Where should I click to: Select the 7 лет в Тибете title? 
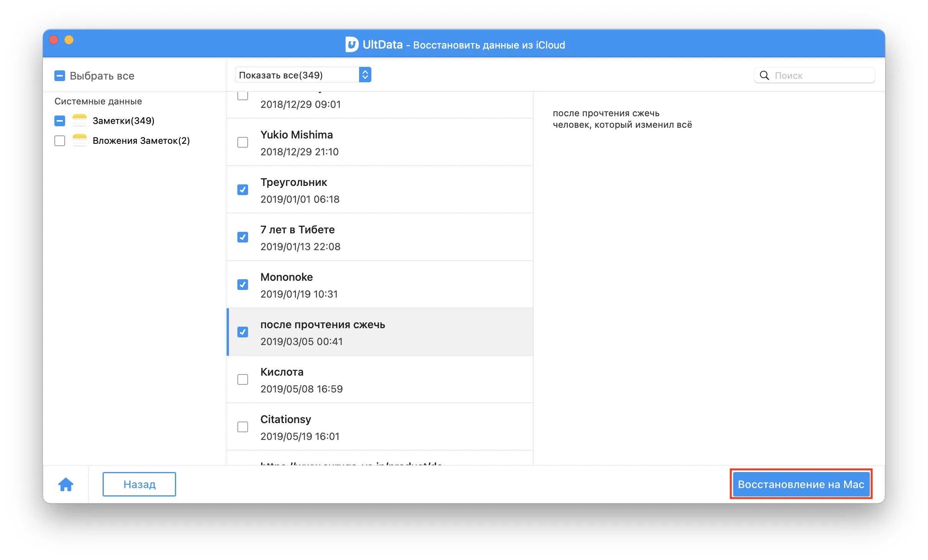point(297,230)
